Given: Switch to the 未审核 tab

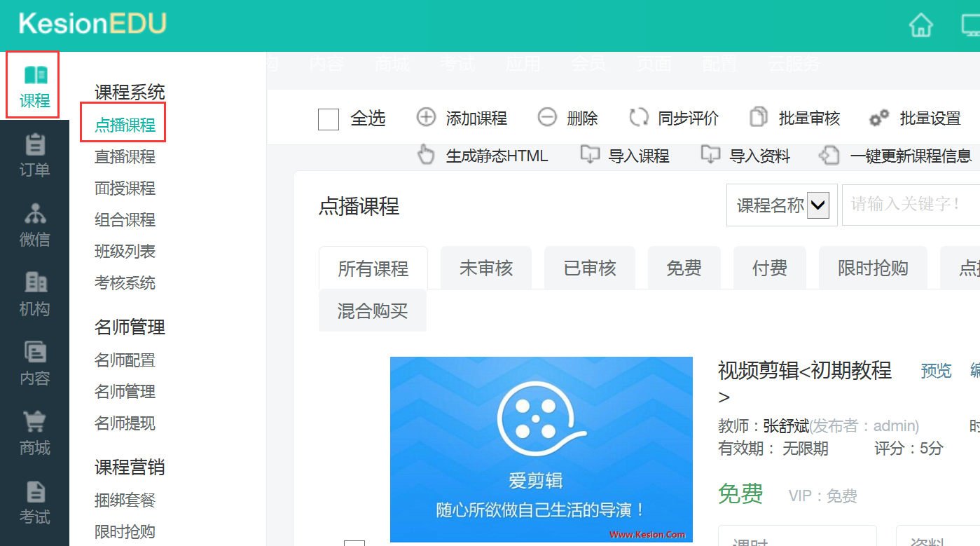Looking at the screenshot, I should click(486, 268).
